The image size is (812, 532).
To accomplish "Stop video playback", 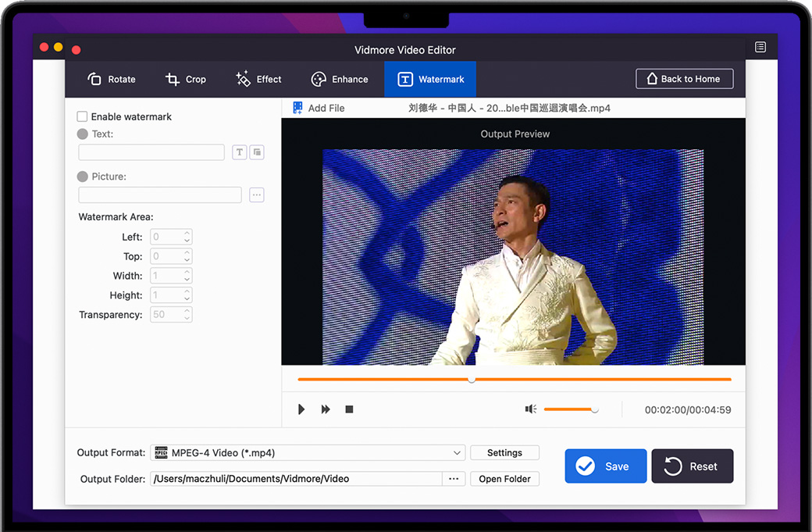I will [349, 409].
